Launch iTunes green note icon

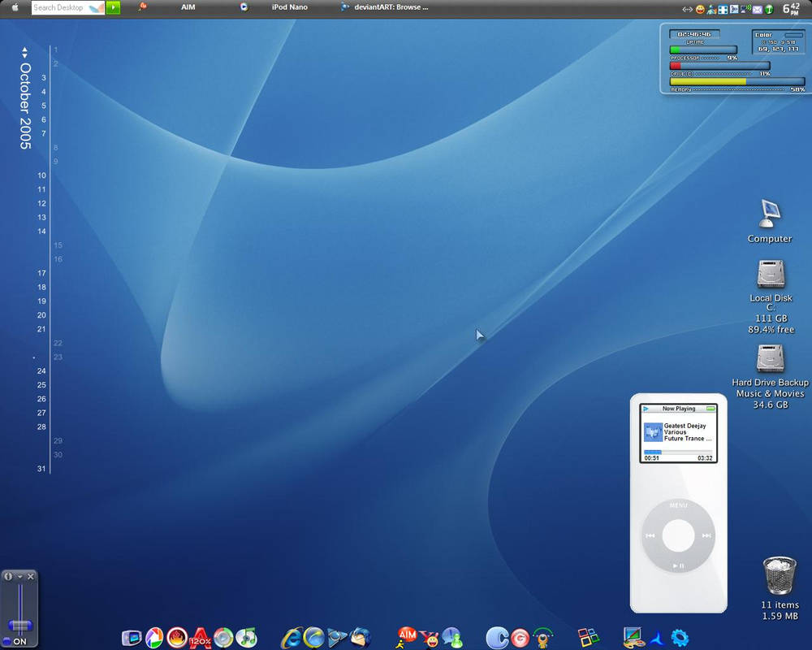click(247, 638)
